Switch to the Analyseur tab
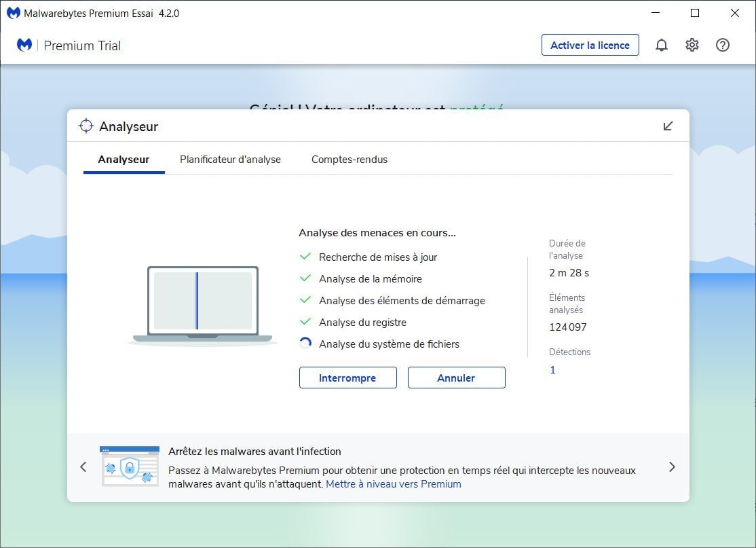Image resolution: width=756 pixels, height=548 pixels. pos(124,160)
